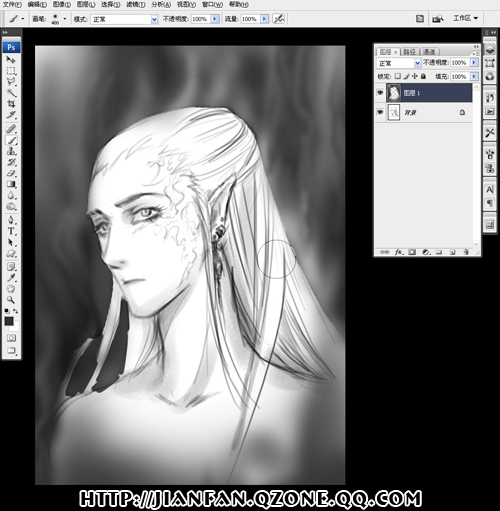Image resolution: width=500 pixels, height=511 pixels.
Task: Switch to the Channels tab
Action: point(429,52)
